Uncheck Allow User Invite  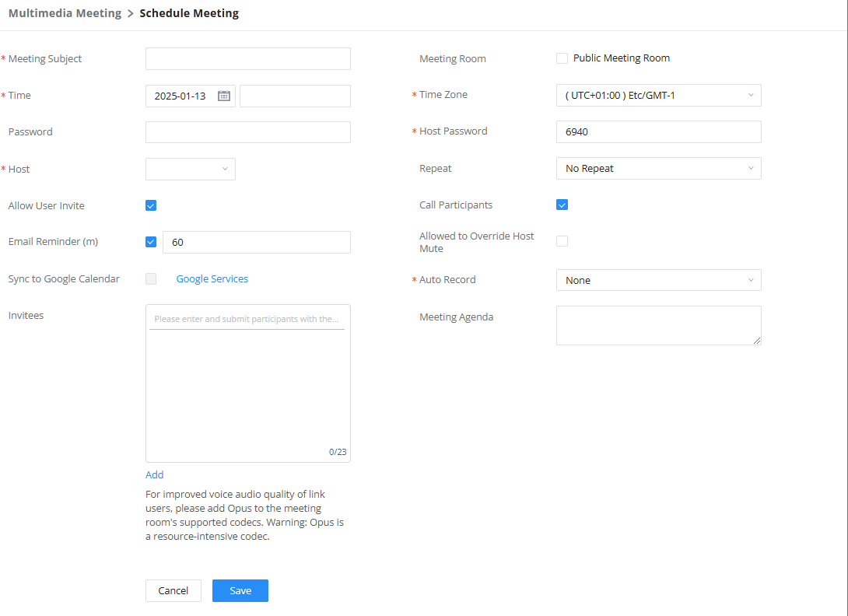tap(151, 205)
